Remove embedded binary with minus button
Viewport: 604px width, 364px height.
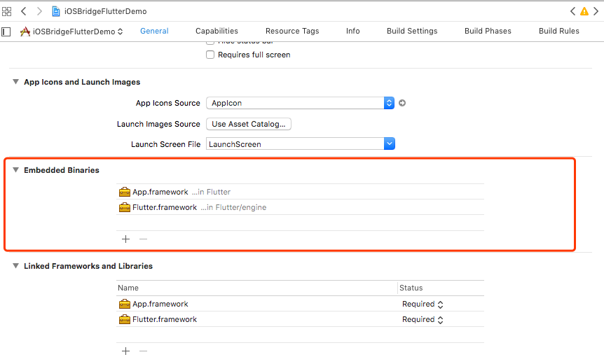(144, 239)
